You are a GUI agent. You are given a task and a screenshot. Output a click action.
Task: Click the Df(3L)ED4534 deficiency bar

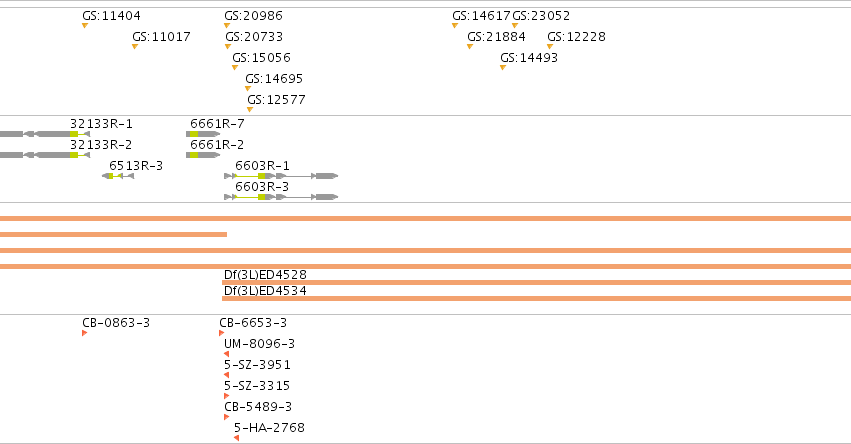(536, 299)
